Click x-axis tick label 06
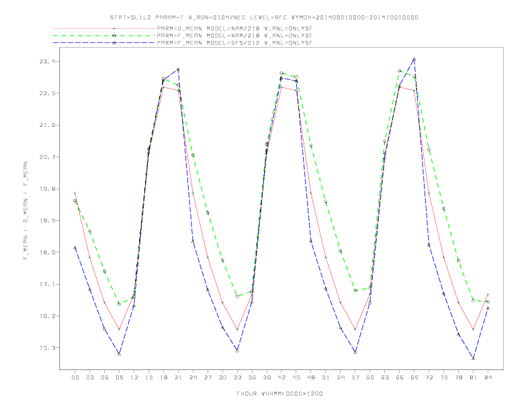The image size is (532, 411). (x=105, y=377)
